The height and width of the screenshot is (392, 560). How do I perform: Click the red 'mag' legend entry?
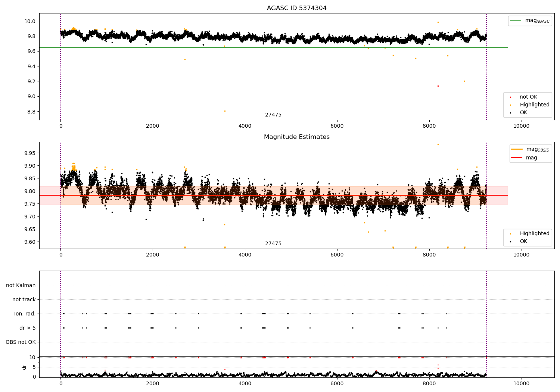(525, 158)
